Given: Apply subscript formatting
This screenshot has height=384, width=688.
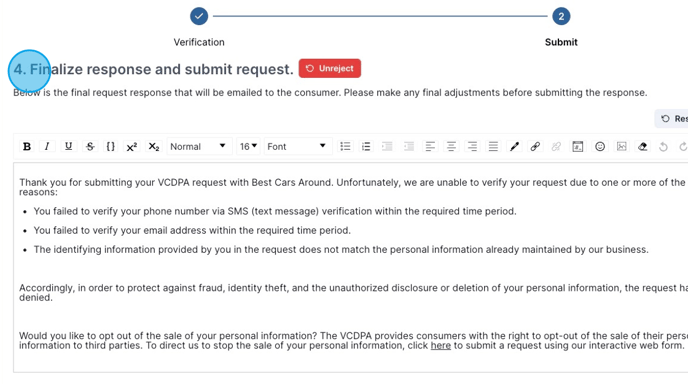Looking at the screenshot, I should click(154, 146).
